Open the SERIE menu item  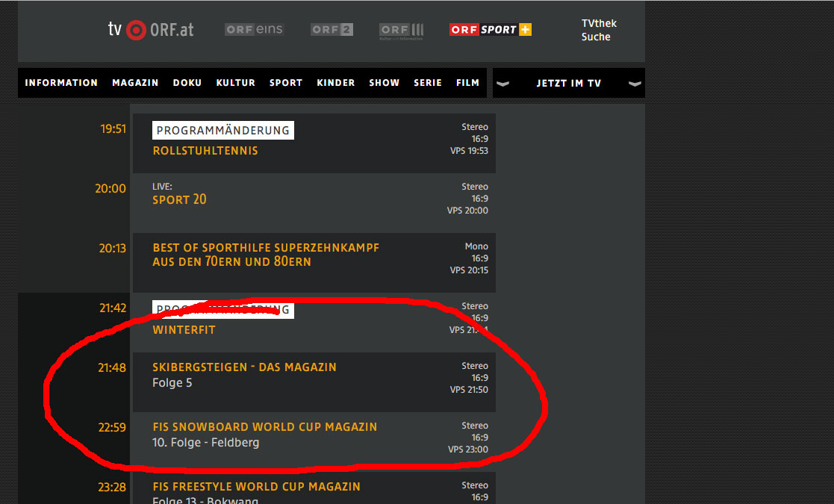pyautogui.click(x=428, y=83)
